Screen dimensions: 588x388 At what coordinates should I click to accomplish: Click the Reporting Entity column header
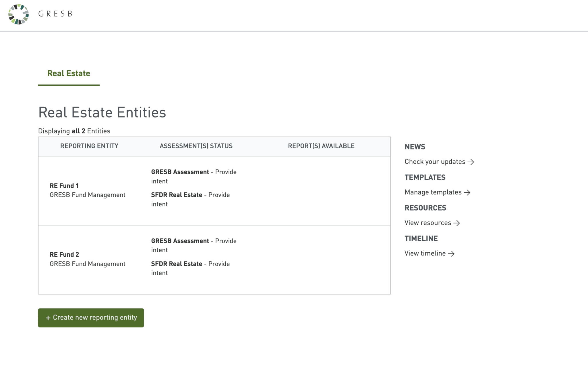tap(89, 146)
